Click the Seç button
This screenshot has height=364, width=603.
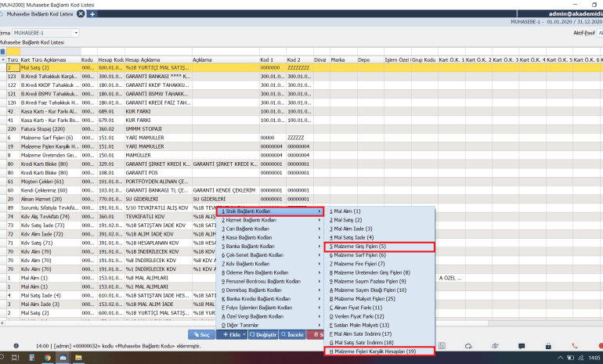point(201,335)
